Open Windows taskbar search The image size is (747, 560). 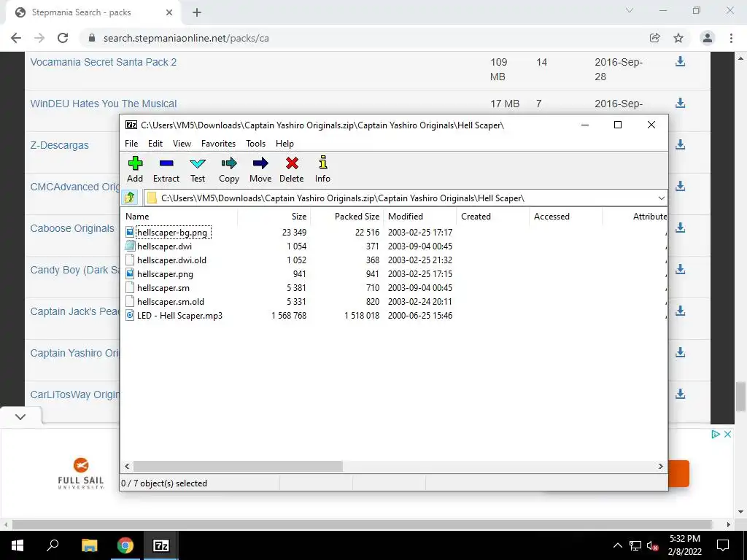pyautogui.click(x=53, y=544)
